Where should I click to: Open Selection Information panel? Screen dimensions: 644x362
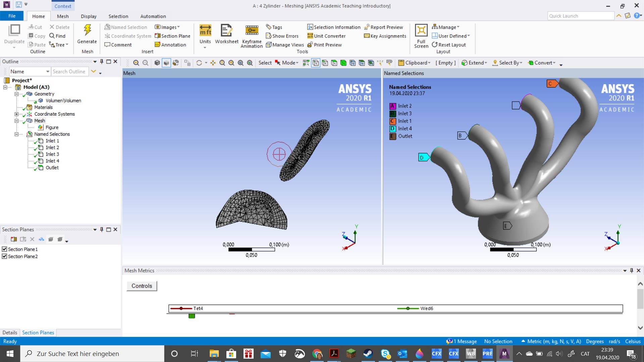[x=333, y=27]
